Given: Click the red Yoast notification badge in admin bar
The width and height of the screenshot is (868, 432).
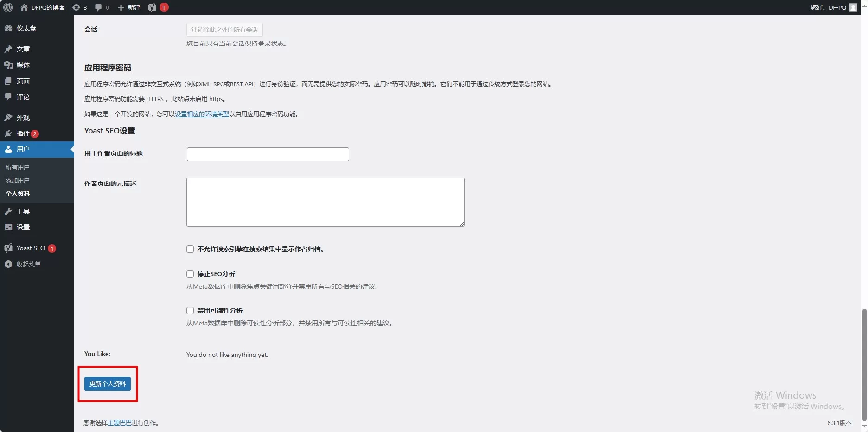Looking at the screenshot, I should [x=164, y=7].
